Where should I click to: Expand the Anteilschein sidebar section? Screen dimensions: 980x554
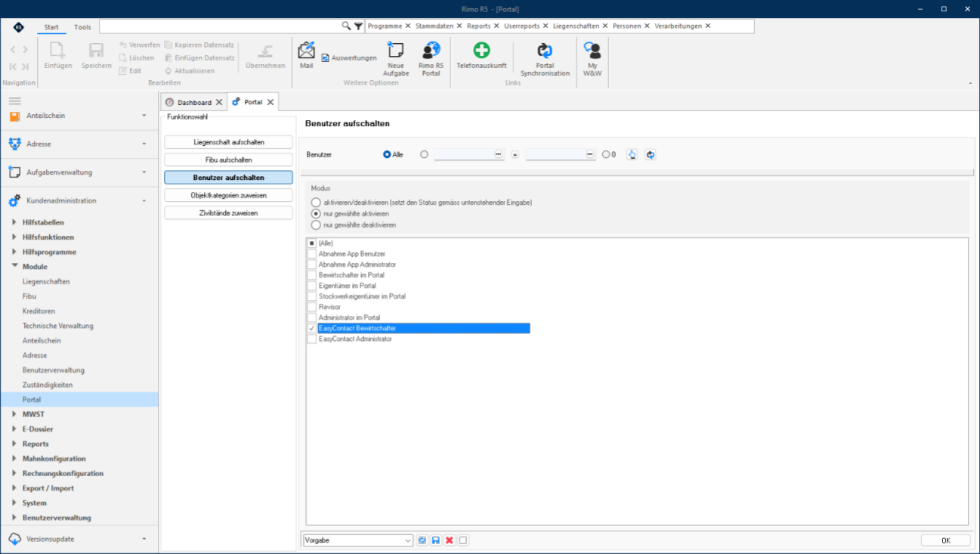[x=79, y=116]
